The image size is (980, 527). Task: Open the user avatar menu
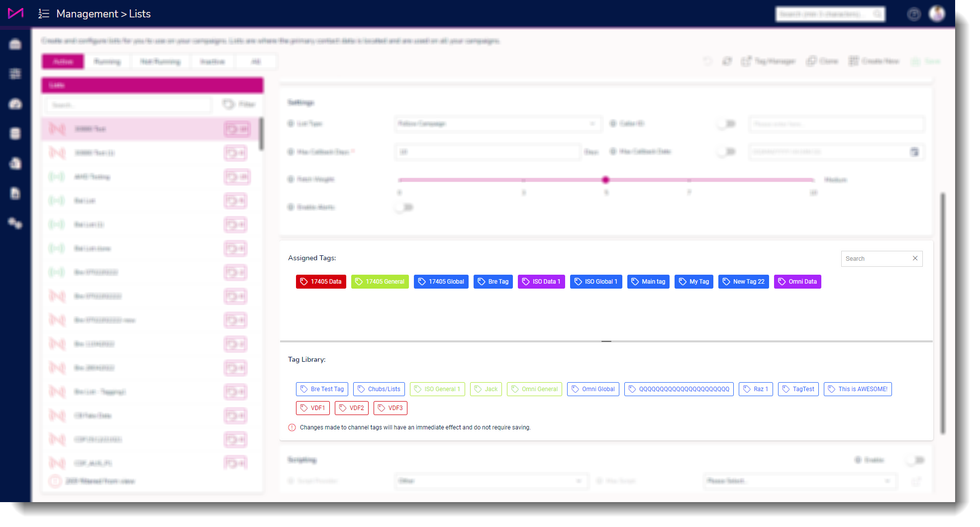click(937, 14)
